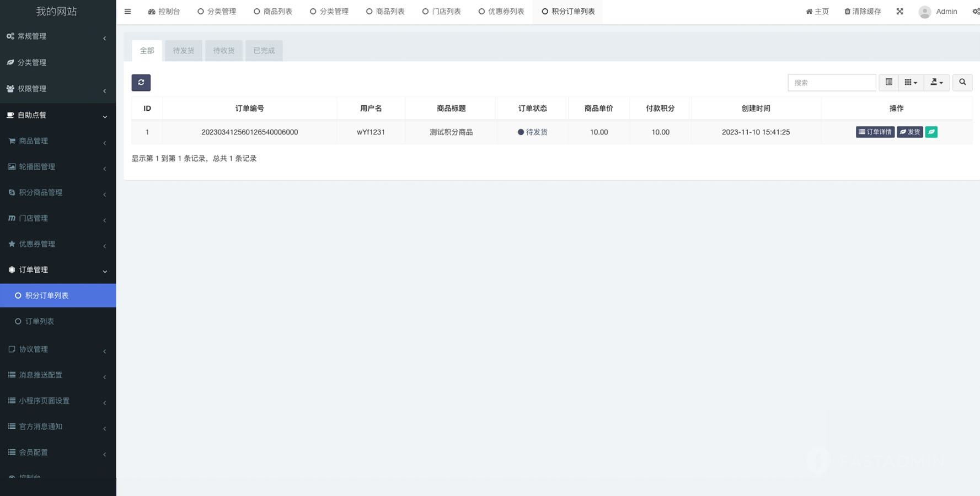Open the export data dropdown
The image size is (980, 496).
936,83
